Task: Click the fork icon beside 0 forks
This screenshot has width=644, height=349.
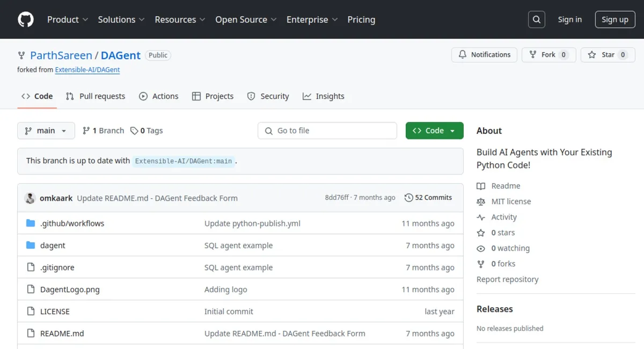Action: (x=481, y=264)
